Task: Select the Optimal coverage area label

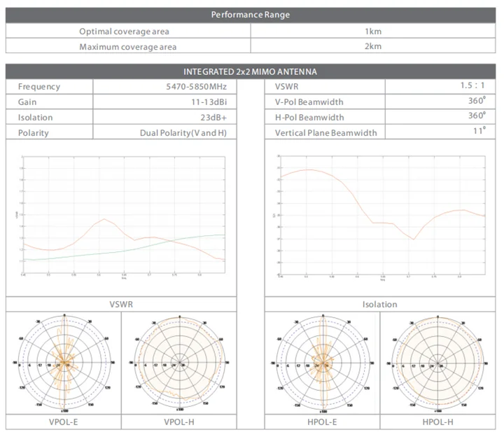Action: (x=124, y=32)
